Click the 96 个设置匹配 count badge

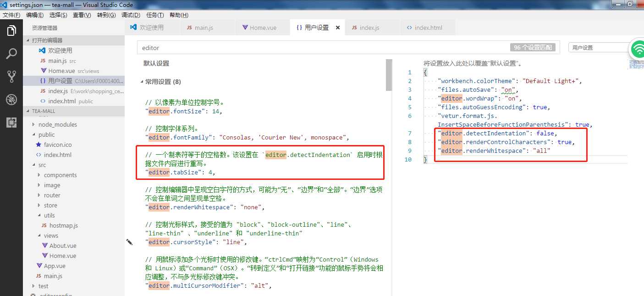coord(532,47)
